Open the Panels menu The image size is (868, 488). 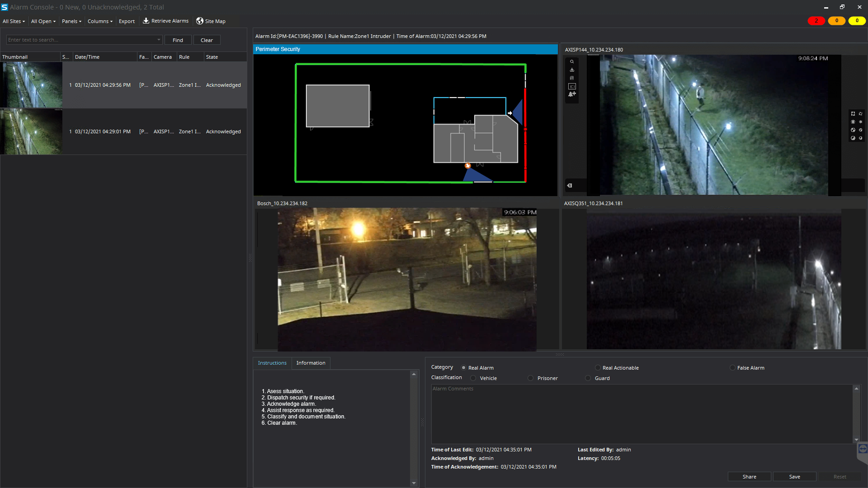pos(71,21)
